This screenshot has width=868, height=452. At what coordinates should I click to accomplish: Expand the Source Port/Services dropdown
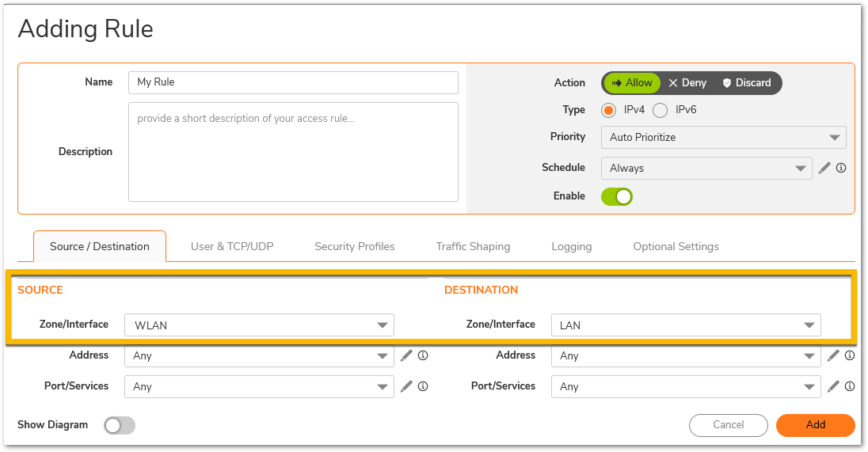click(259, 387)
